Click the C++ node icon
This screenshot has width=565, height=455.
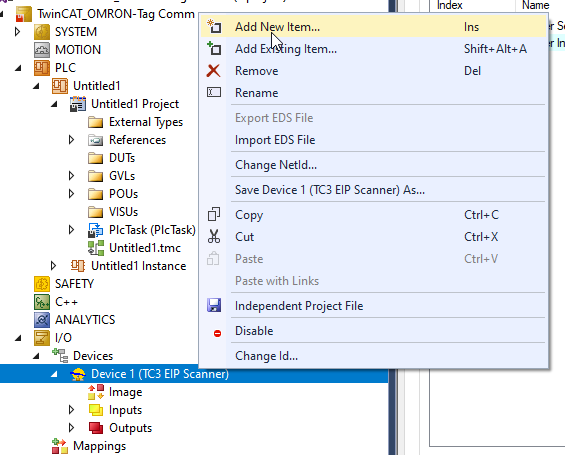(42, 302)
